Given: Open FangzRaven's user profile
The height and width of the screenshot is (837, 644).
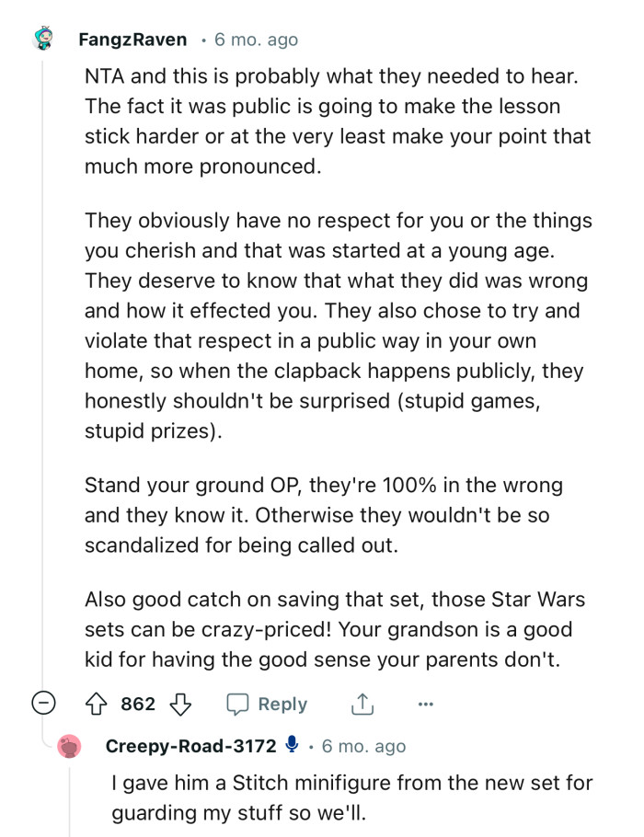Looking at the screenshot, I should click(132, 40).
